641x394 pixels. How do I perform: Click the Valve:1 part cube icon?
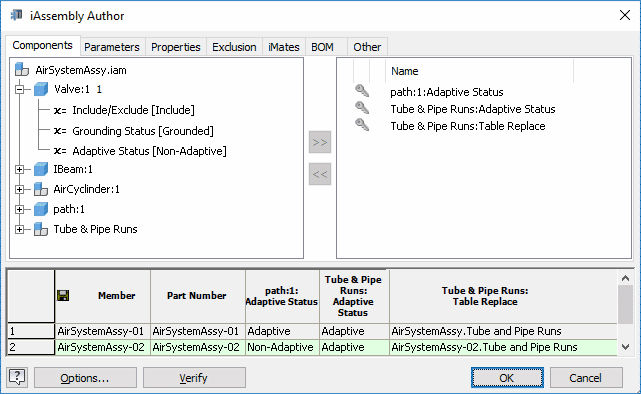tap(41, 89)
